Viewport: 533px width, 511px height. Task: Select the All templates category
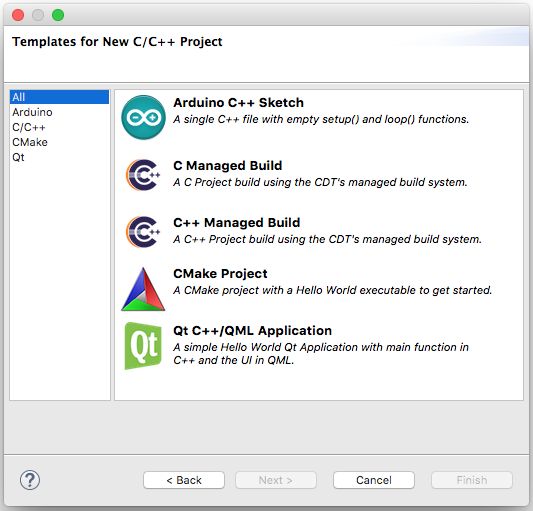59,97
